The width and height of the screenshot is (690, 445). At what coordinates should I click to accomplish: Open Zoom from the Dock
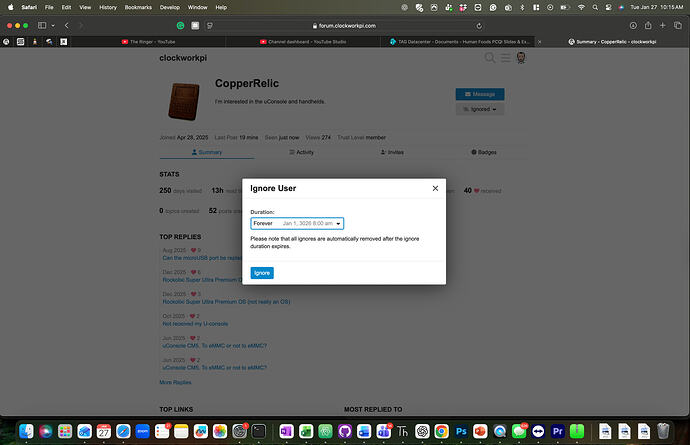(142, 431)
